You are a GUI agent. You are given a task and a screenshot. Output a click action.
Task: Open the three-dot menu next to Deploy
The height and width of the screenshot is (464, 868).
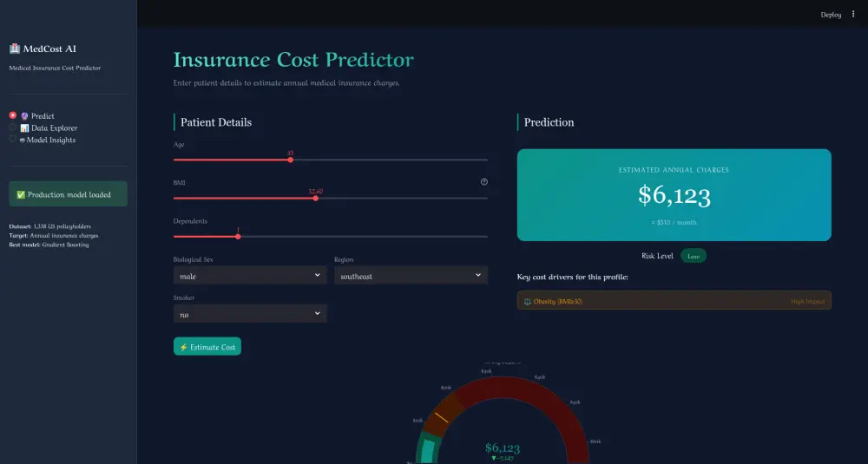[853, 15]
